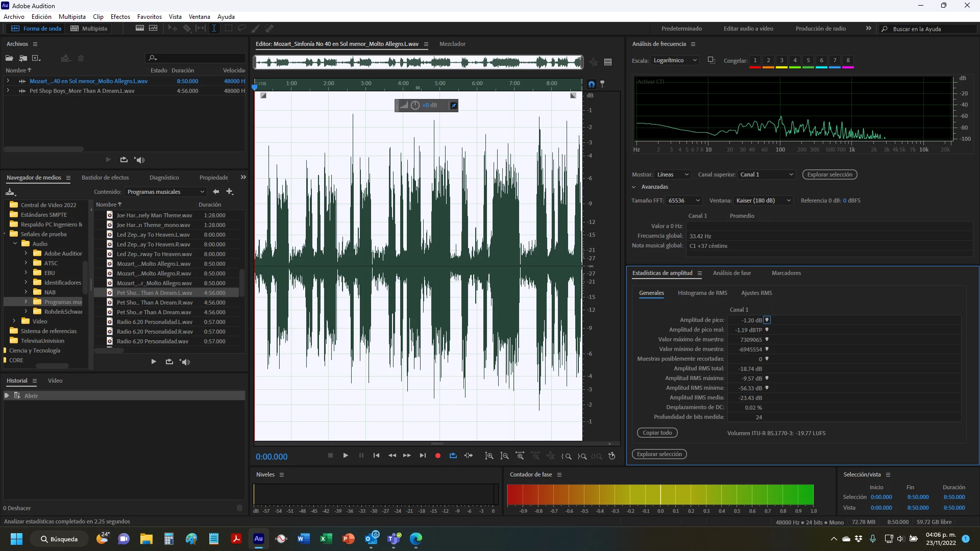Viewport: 980px width, 551px height.
Task: Click the Play transport button
Action: (x=346, y=456)
